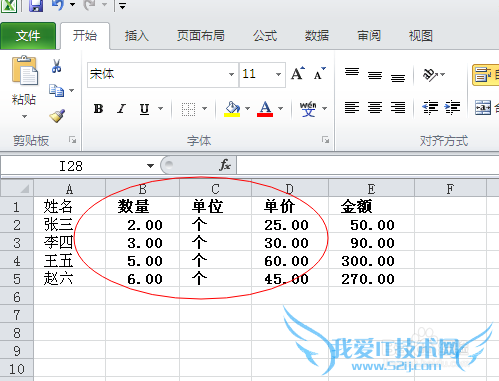Click the Copy icon
Screen dimensions: 499x381
56,90
